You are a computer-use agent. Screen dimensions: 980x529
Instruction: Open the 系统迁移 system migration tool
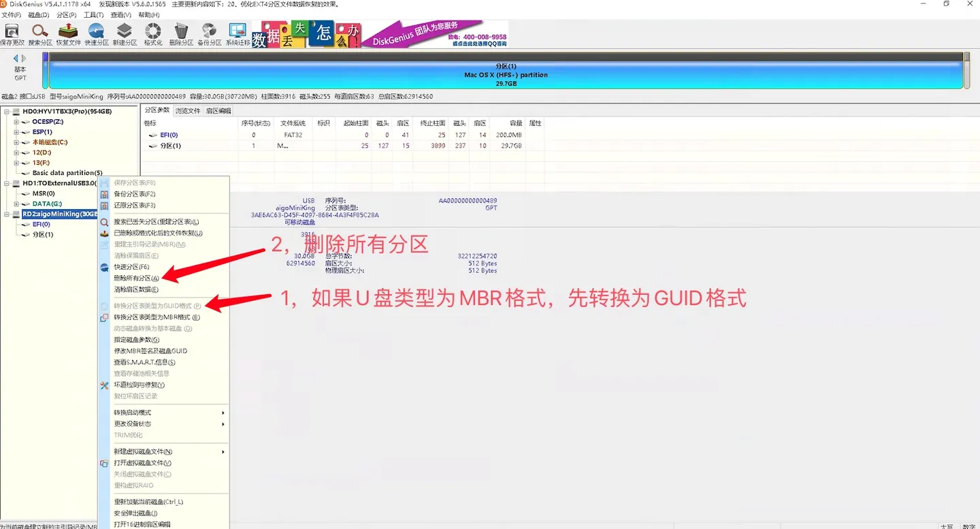[x=237, y=32]
